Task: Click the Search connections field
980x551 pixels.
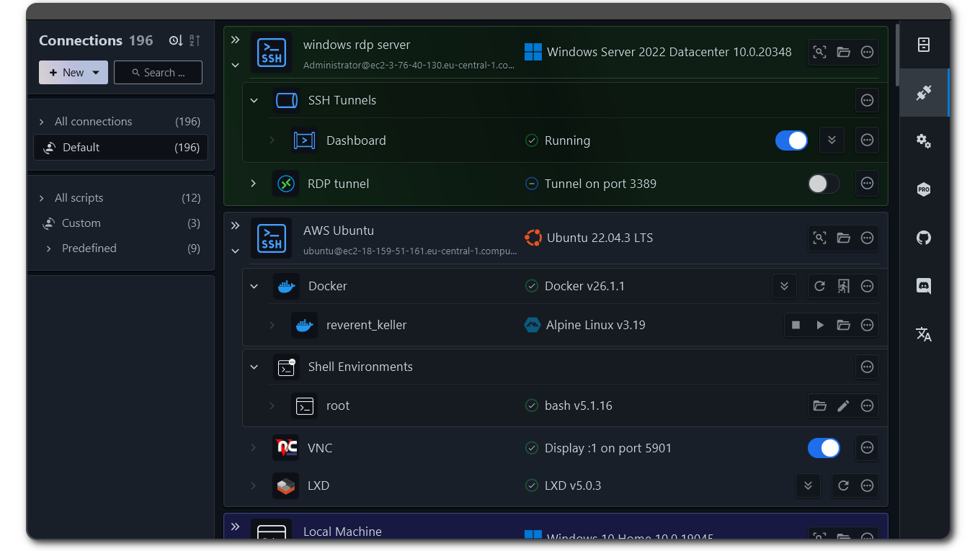Action: 159,73
